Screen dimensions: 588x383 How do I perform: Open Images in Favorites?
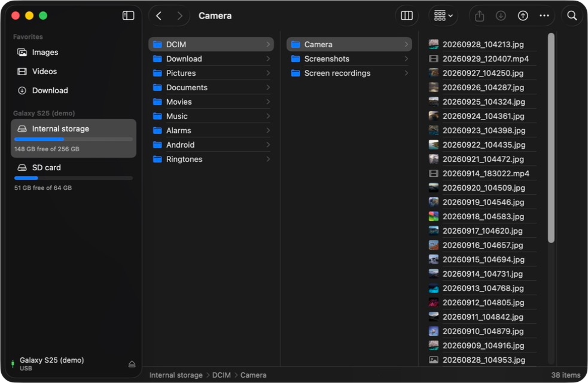73,52
